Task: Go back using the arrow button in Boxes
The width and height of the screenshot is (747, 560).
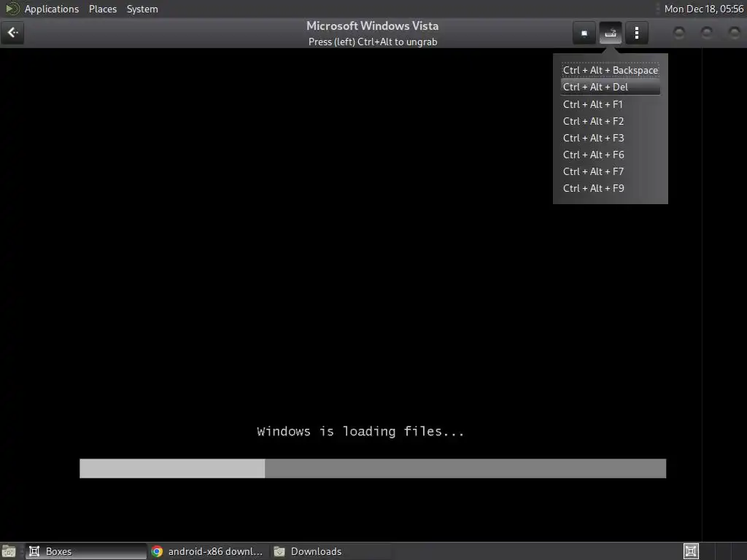Action: [12, 33]
